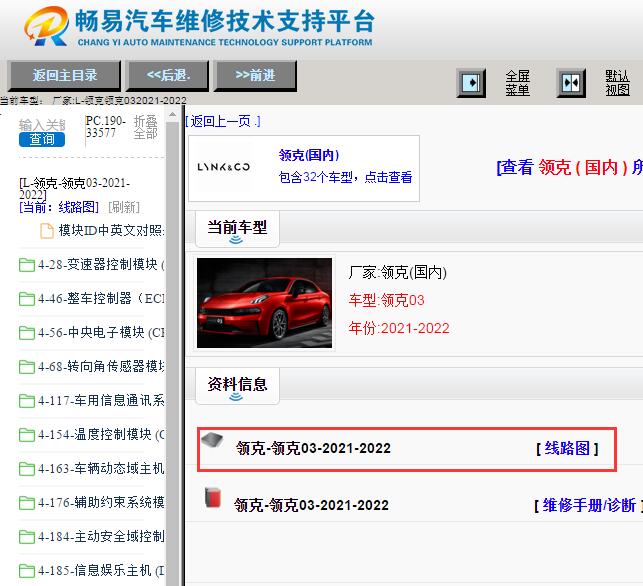Click the left panel vertical scrollbar track

173,353
